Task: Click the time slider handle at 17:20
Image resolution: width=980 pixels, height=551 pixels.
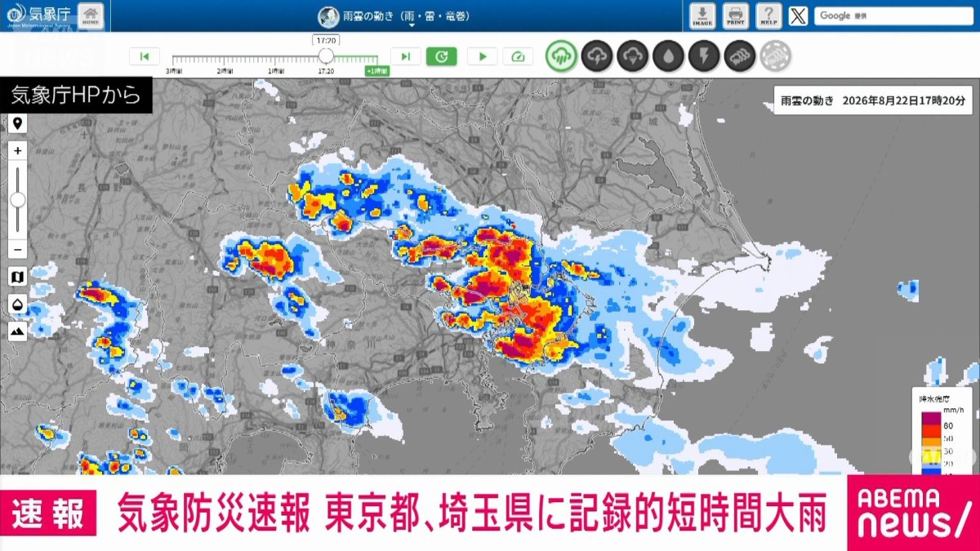Action: click(326, 56)
